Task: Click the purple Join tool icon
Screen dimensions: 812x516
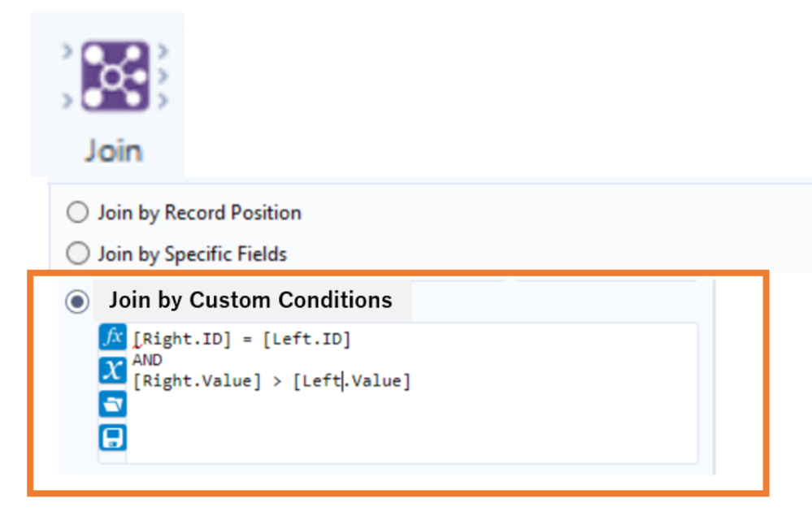Action: click(113, 76)
